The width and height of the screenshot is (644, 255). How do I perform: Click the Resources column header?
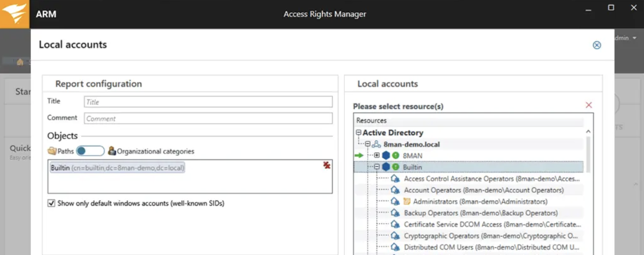[x=469, y=121]
